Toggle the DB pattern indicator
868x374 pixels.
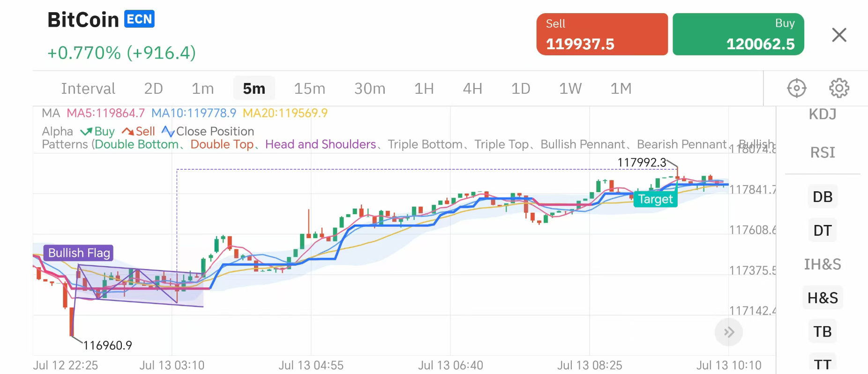click(x=823, y=197)
